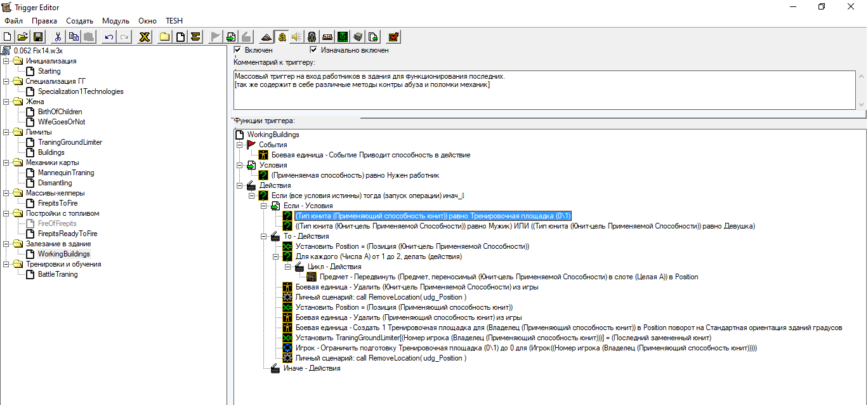Click the Trigger Editor 'a' icon
Screen dimensions: 868x405
[x=281, y=37]
